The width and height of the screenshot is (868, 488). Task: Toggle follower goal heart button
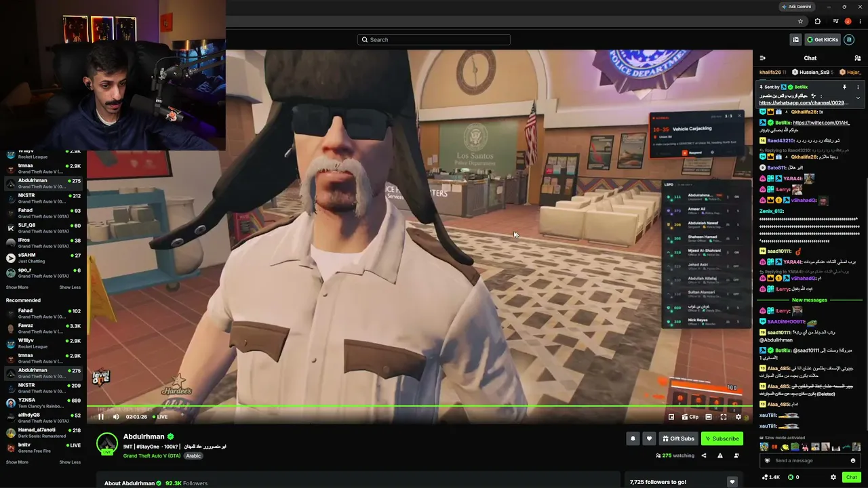click(732, 482)
